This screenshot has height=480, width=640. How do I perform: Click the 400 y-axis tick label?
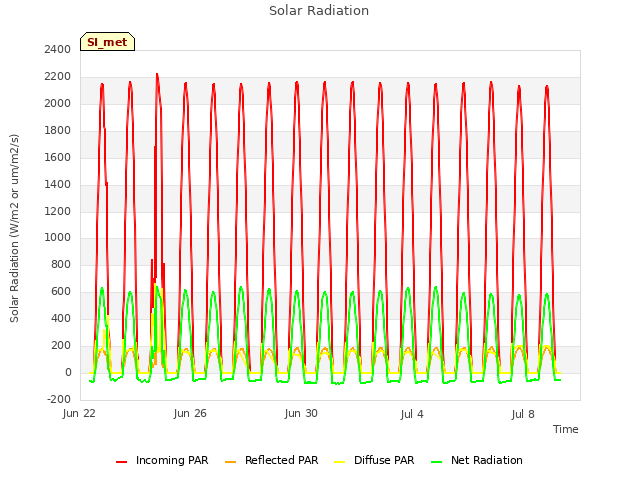[61, 318]
